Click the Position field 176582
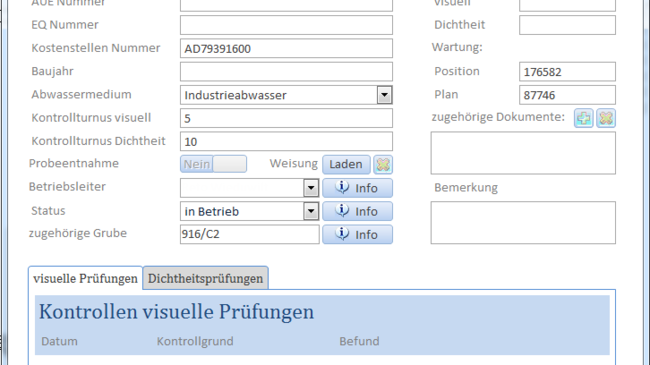 pyautogui.click(x=568, y=72)
